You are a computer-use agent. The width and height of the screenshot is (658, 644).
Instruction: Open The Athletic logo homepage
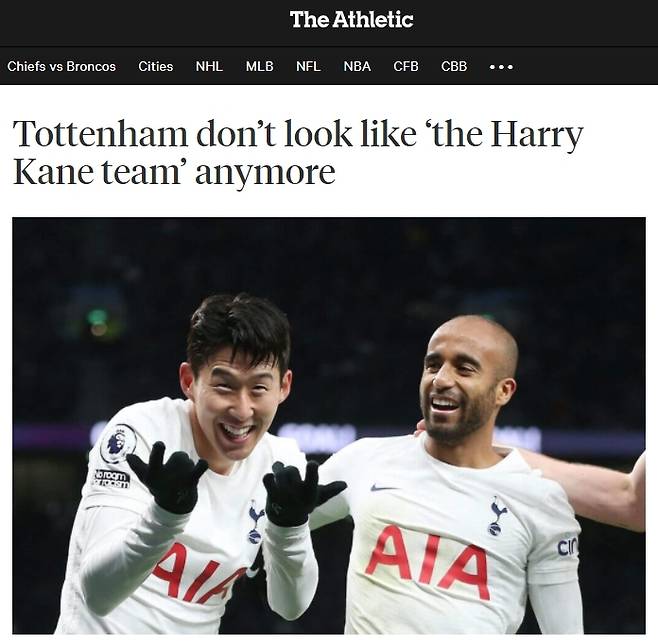(x=351, y=20)
